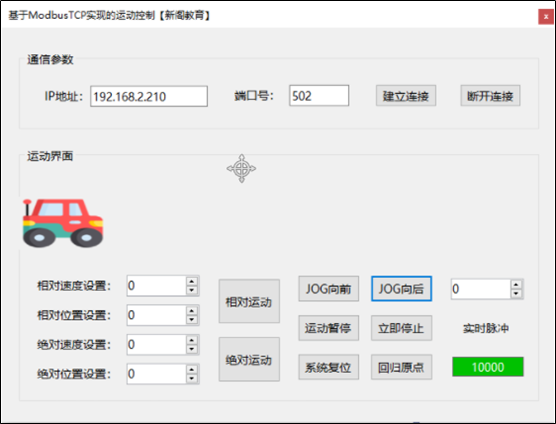Screen dimensions: 556x424
Task: Start JOG向后 movement
Action: [x=401, y=289]
